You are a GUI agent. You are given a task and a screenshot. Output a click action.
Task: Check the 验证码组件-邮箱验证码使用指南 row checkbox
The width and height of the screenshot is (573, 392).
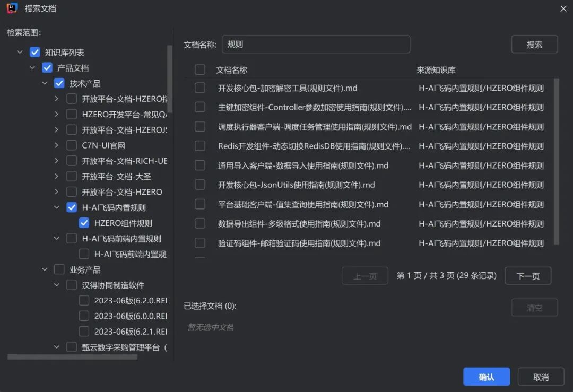(x=200, y=243)
